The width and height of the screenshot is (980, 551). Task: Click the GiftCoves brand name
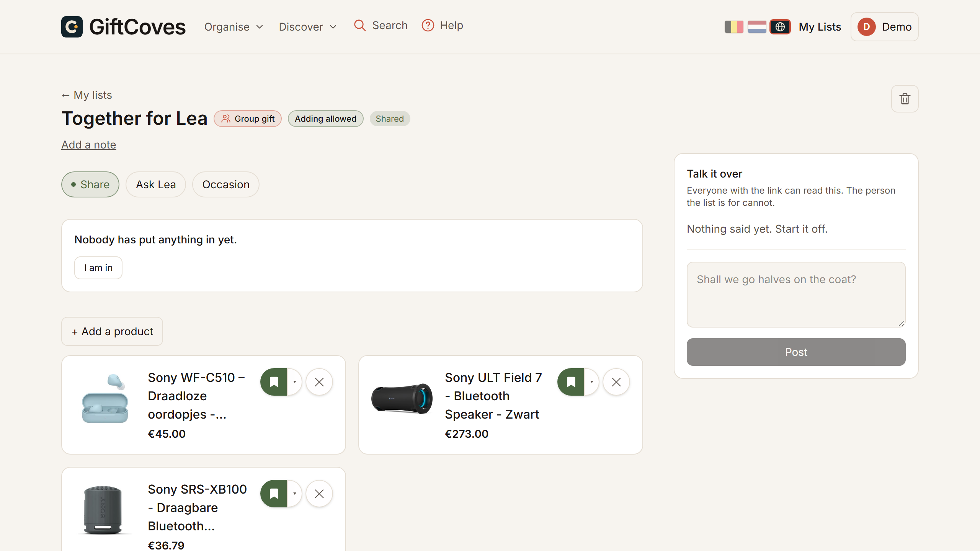tap(137, 27)
